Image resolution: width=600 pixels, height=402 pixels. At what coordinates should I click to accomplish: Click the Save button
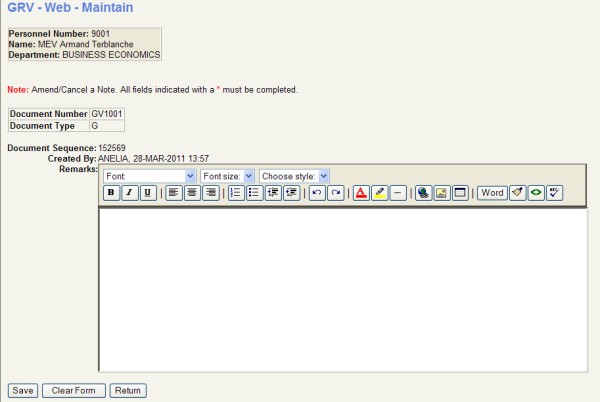[23, 391]
